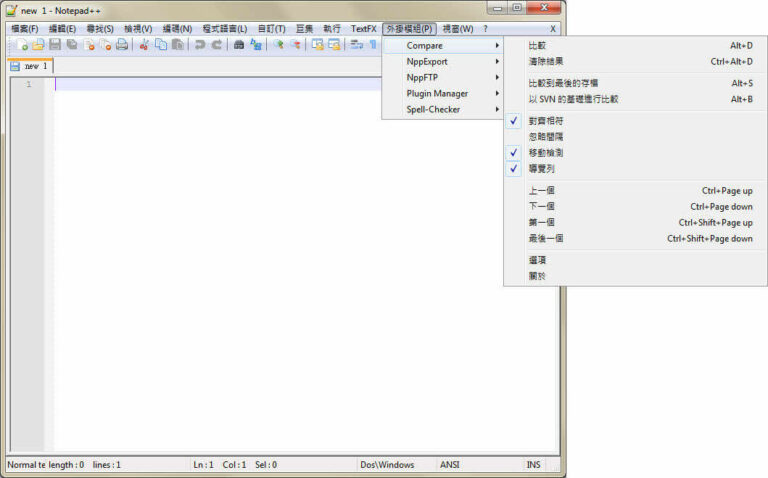Click the Notepad++ icon in title bar

(11, 10)
